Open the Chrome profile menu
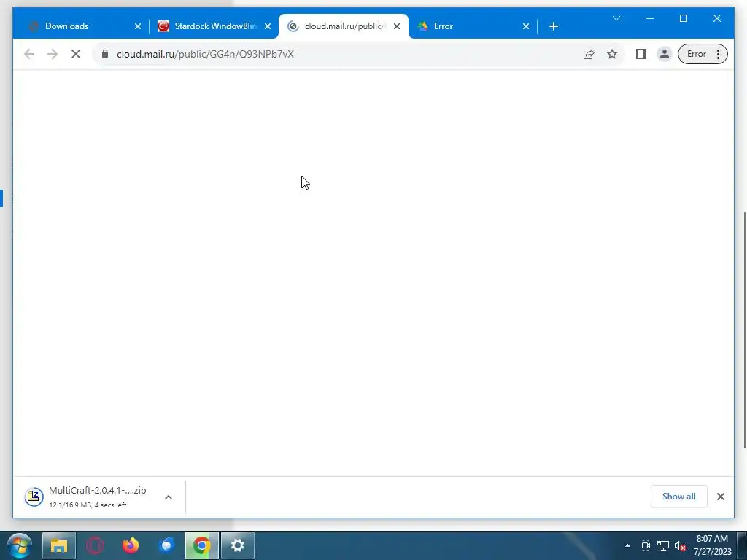 click(664, 54)
